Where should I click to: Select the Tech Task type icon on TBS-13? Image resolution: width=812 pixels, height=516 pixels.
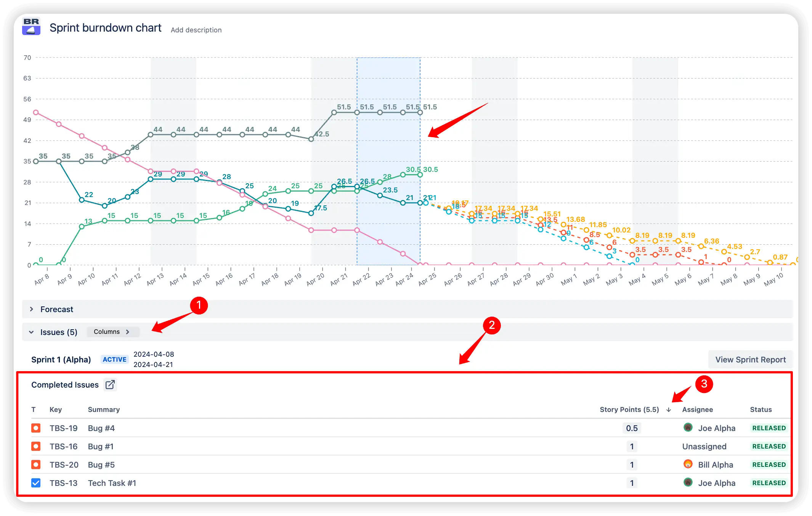35,483
